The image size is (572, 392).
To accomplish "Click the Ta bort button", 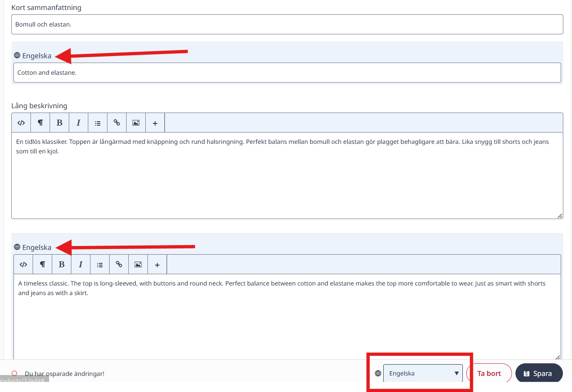I will pos(489,373).
